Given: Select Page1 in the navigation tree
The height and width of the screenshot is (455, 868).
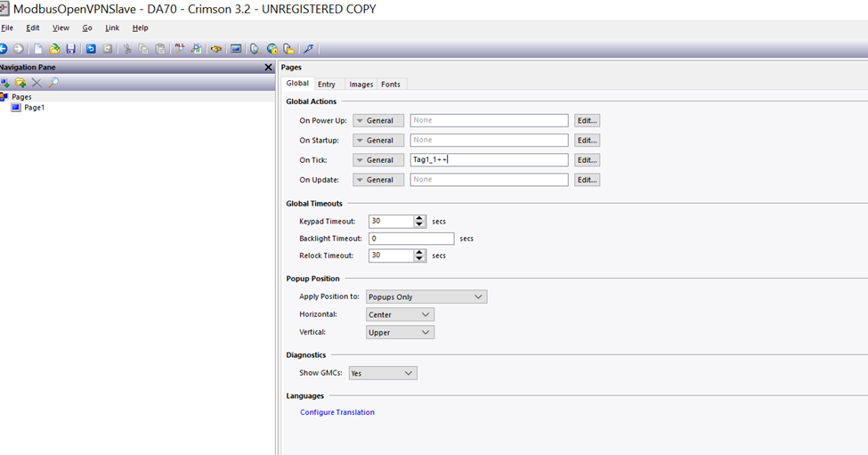Looking at the screenshot, I should (x=35, y=108).
